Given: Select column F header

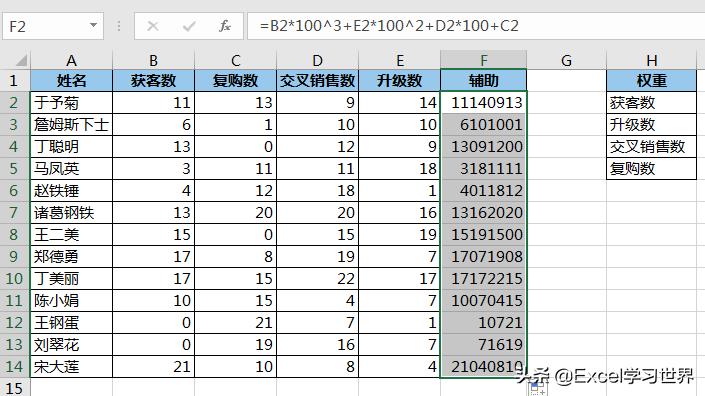Looking at the screenshot, I should click(x=483, y=60).
